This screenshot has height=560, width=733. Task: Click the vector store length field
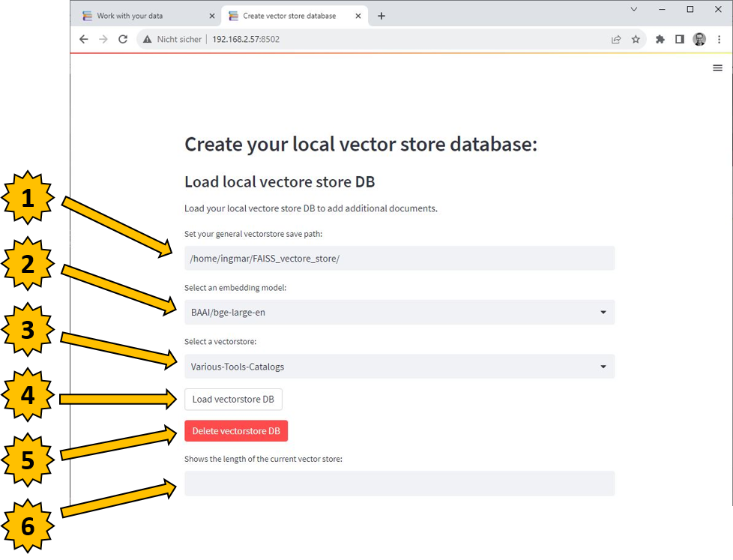point(399,484)
